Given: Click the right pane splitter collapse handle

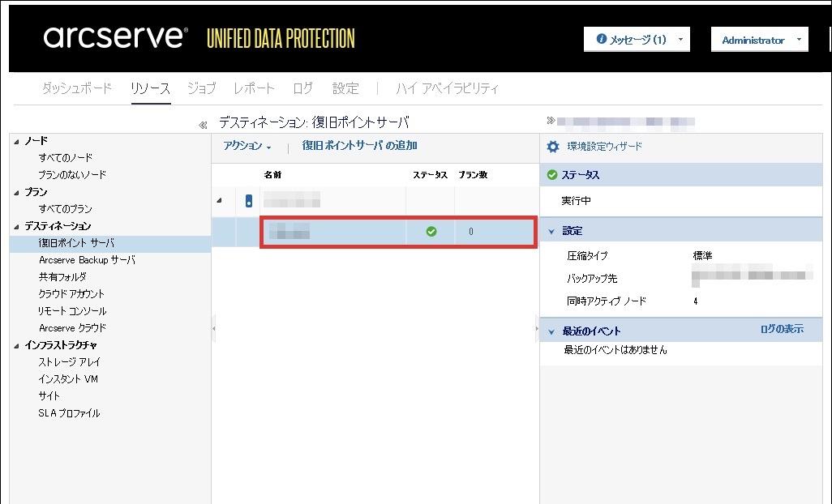Looking at the screenshot, I should (537, 329).
